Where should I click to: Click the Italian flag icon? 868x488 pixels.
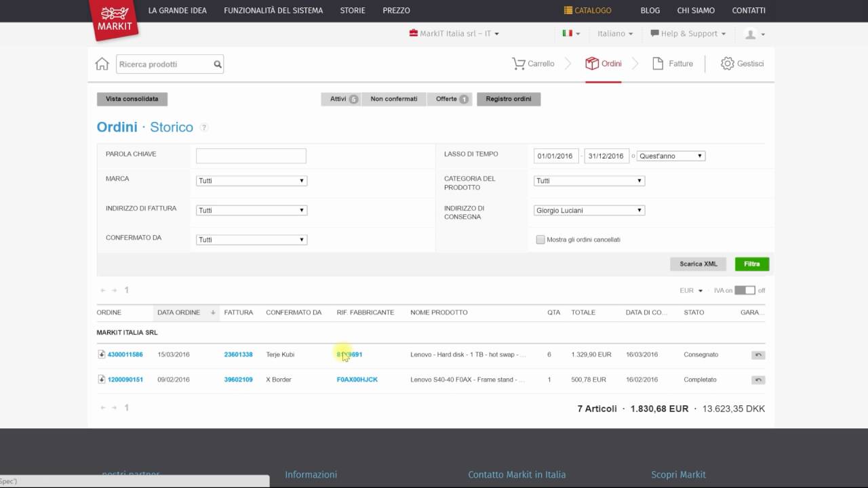point(567,33)
